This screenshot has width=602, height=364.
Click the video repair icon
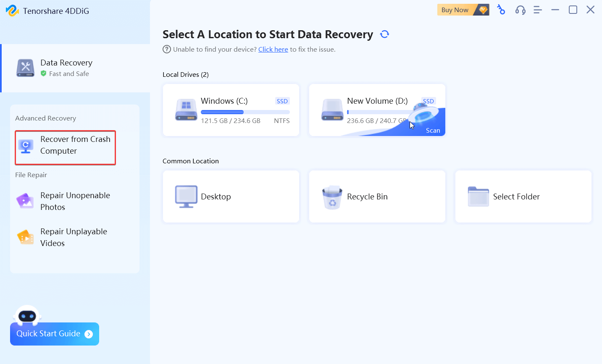[25, 237]
